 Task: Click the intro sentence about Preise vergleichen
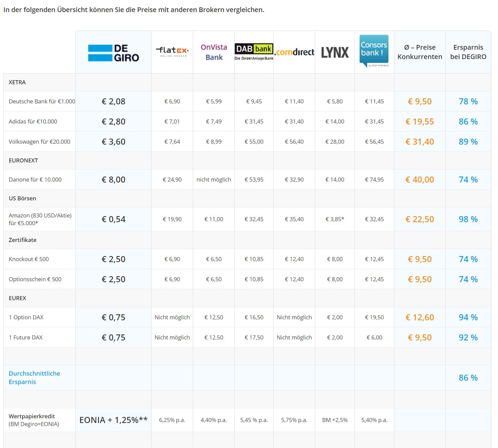[x=134, y=10]
